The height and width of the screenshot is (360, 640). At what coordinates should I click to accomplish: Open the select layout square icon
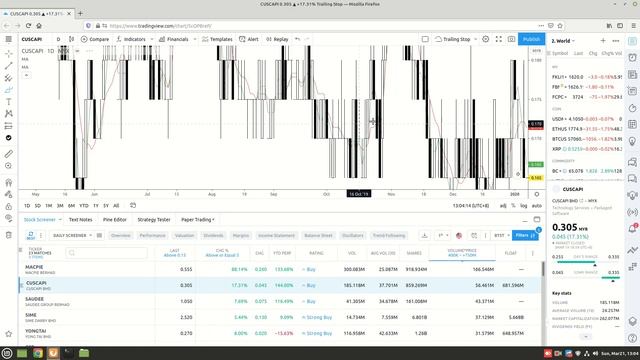tap(425, 39)
